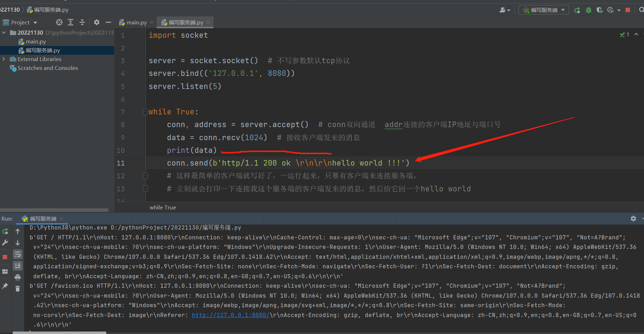Place cursor on 'import socket' line
The height and width of the screenshot is (334, 644).
178,35
